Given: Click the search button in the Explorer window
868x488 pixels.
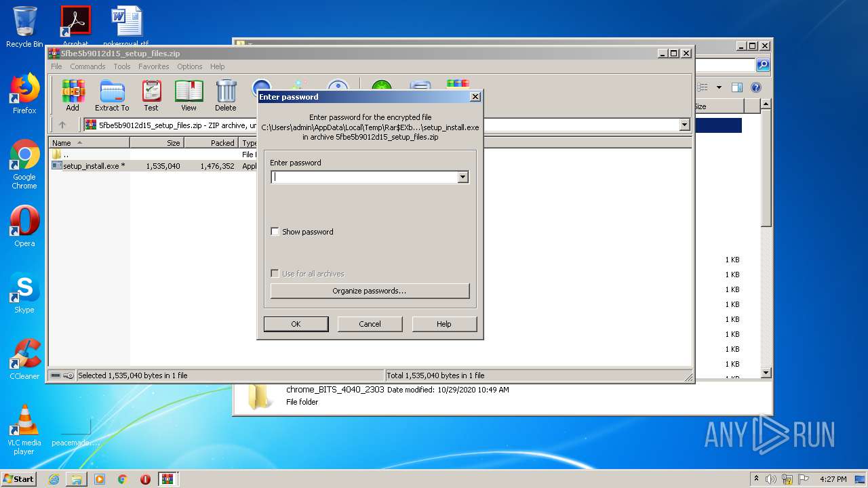Looking at the screenshot, I should pyautogui.click(x=763, y=65).
